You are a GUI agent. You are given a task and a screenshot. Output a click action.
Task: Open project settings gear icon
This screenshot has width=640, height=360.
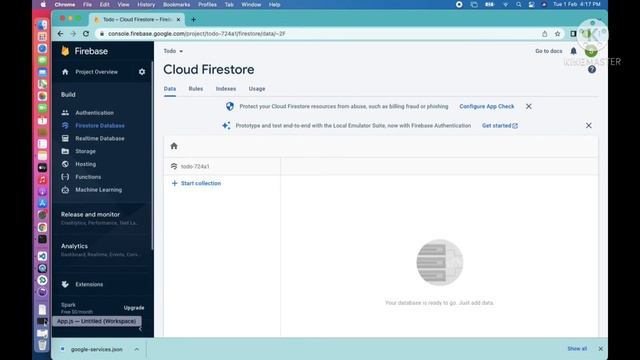coord(142,72)
